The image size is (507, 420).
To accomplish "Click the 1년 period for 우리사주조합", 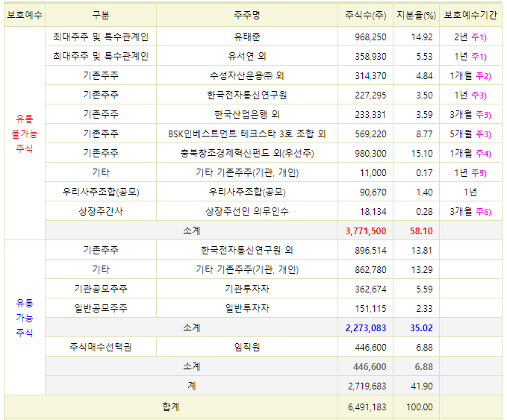I will tap(470, 192).
